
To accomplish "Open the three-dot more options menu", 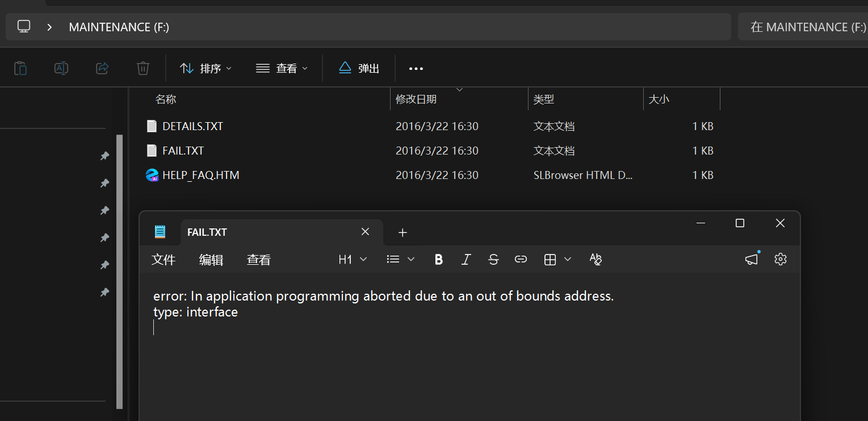I will tap(416, 68).
